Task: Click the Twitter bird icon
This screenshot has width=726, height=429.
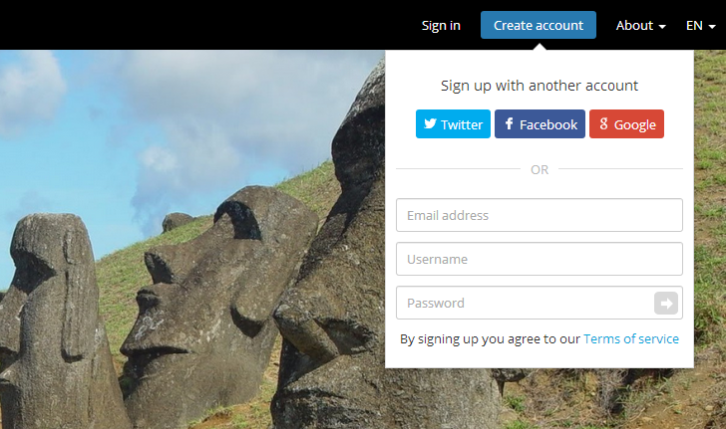Action: 430,124
